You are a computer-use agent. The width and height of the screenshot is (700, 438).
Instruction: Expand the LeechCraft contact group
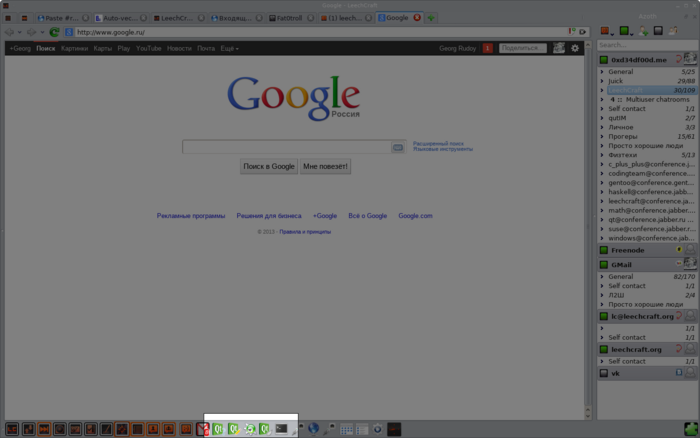coord(602,90)
